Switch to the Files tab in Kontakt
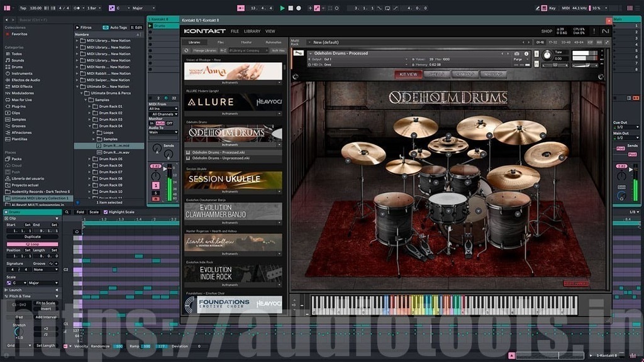644x362 pixels. [x=221, y=42]
